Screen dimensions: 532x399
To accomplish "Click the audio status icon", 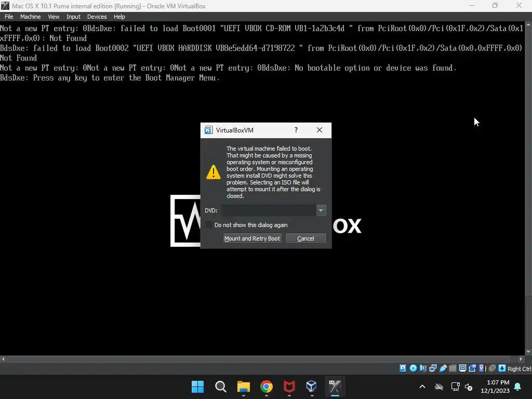I will click(423, 368).
